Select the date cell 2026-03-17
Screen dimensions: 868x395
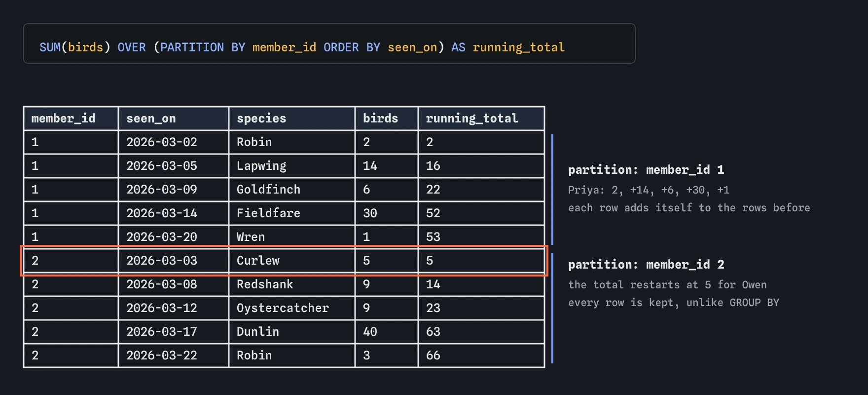pyautogui.click(x=174, y=332)
